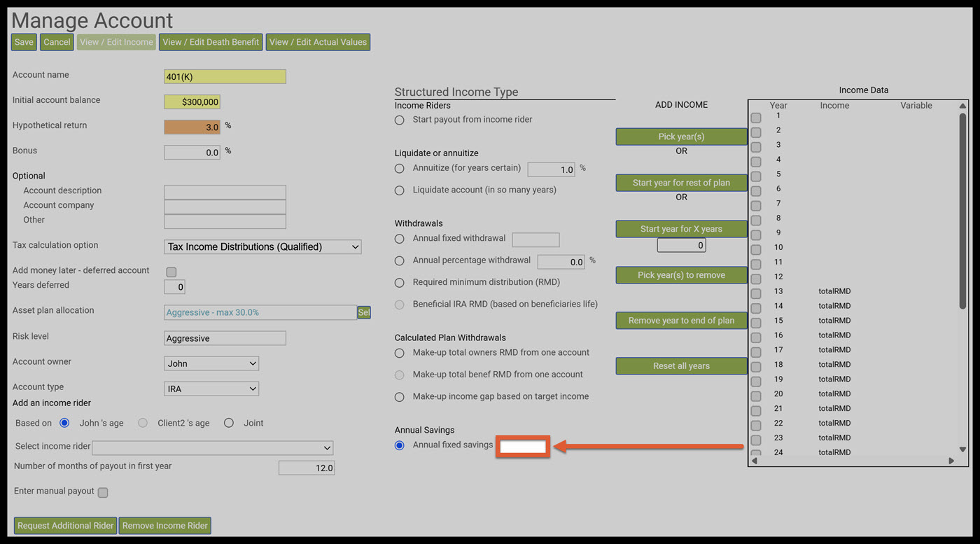Image resolution: width=980 pixels, height=544 pixels.
Task: Click the Save button
Action: point(24,42)
